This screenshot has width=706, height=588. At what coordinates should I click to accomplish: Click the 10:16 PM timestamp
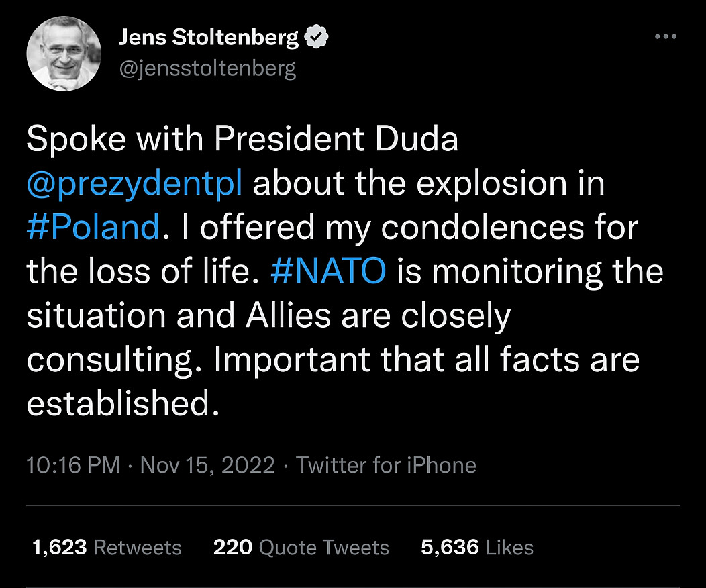pyautogui.click(x=74, y=465)
